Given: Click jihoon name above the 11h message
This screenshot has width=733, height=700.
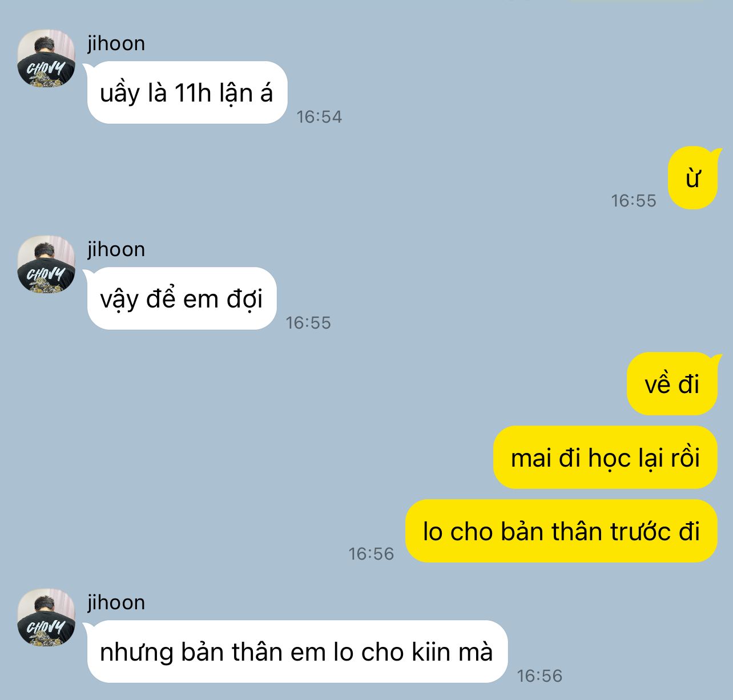Looking at the screenshot, I should point(116,43).
